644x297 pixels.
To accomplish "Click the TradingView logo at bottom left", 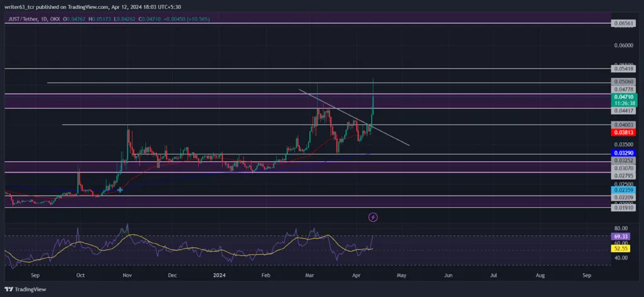I will tap(26, 289).
